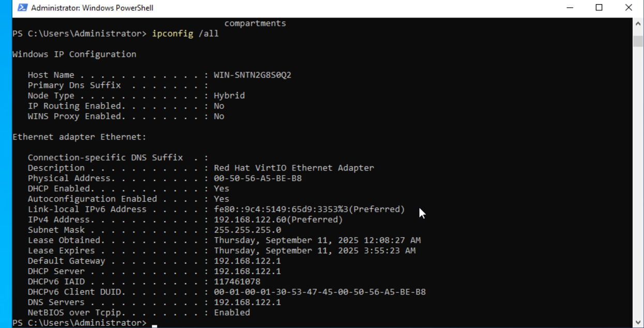Click the typed "ipconfig /all" command text
The width and height of the screenshot is (644, 328).
[185, 34]
